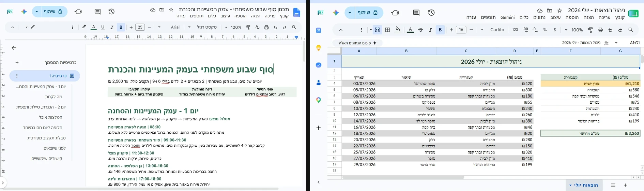This screenshot has width=644, height=191.
Task: Open comments in the Sheets window
Action: (416, 13)
